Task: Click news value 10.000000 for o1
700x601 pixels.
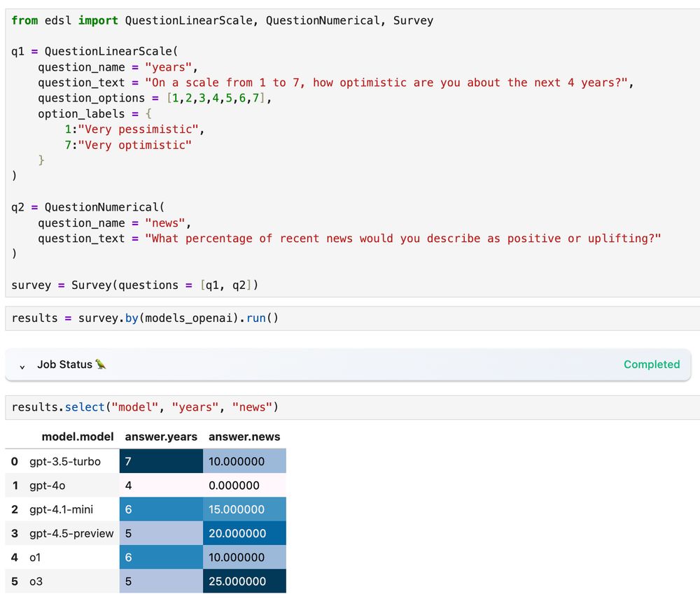Action: click(x=244, y=558)
